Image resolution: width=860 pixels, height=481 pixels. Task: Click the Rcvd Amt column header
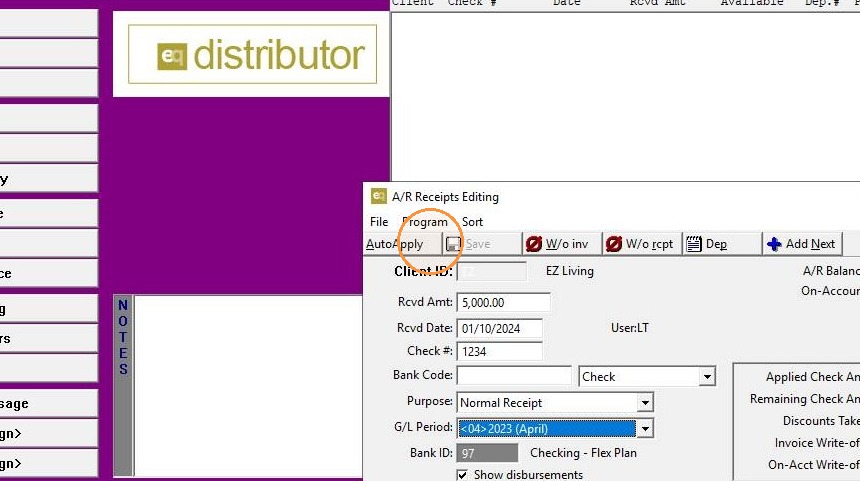point(658,3)
